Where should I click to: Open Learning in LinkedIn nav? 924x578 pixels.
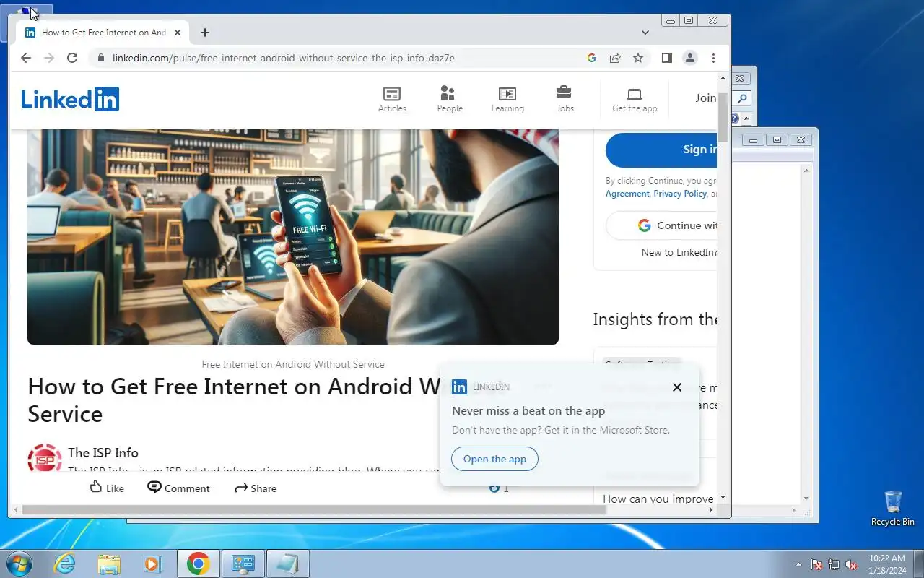click(x=507, y=100)
